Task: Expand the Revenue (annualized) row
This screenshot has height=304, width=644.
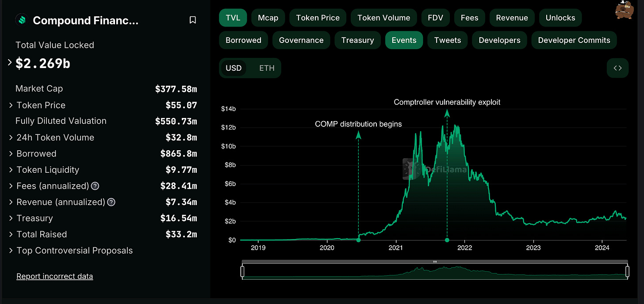Action: click(11, 202)
